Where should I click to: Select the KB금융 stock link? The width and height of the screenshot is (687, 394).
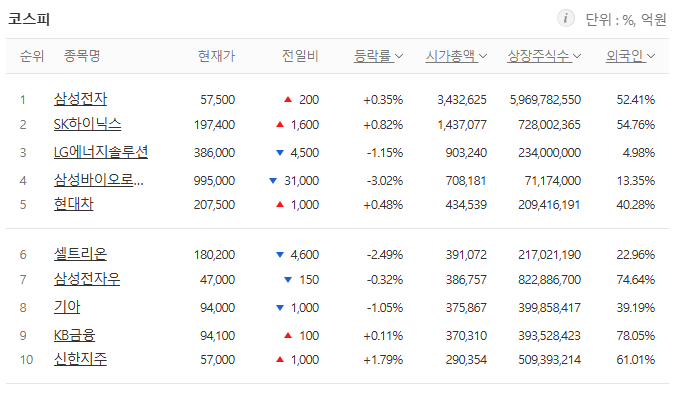tap(74, 335)
